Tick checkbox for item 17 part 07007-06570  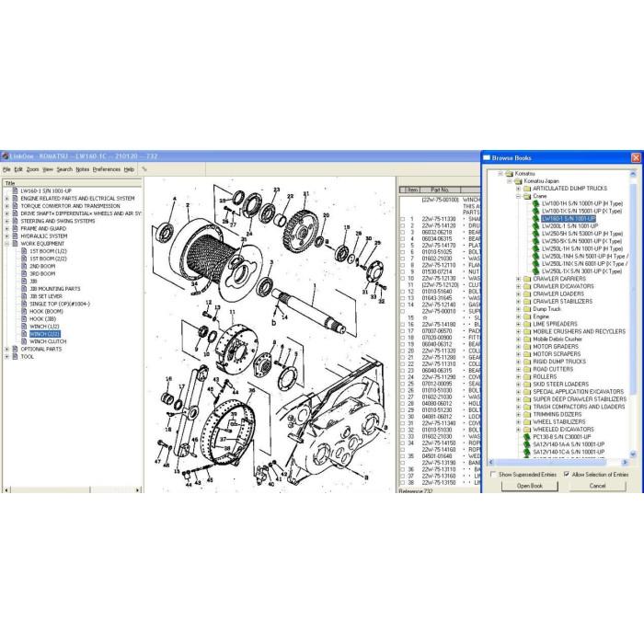click(x=403, y=331)
